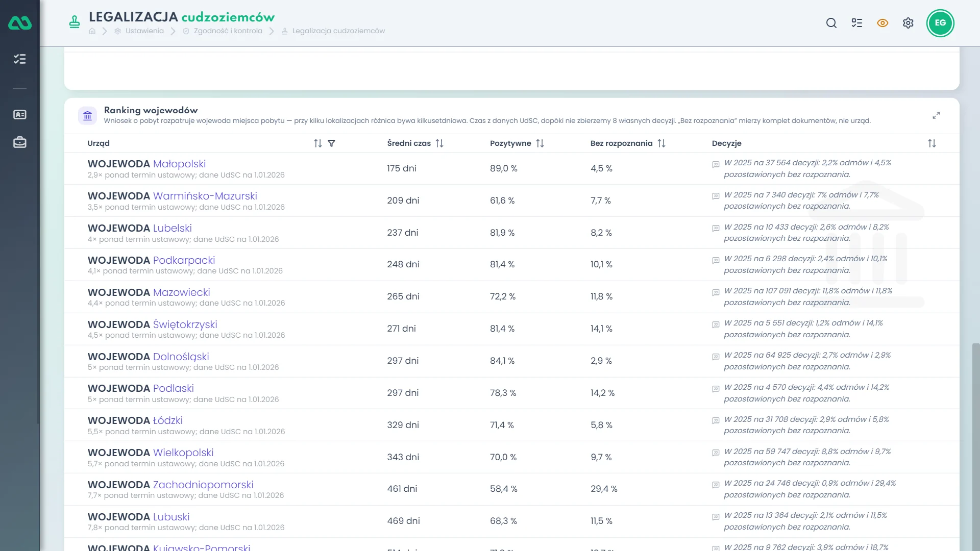The image size is (980, 551).
Task: Open the briefcase icon in sidebar
Action: pyautogui.click(x=20, y=142)
